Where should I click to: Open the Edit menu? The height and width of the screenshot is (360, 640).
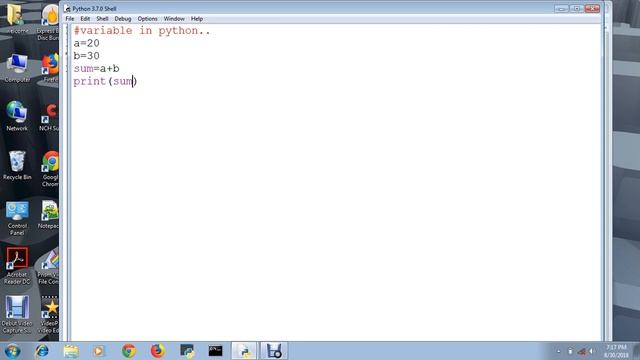[85, 19]
